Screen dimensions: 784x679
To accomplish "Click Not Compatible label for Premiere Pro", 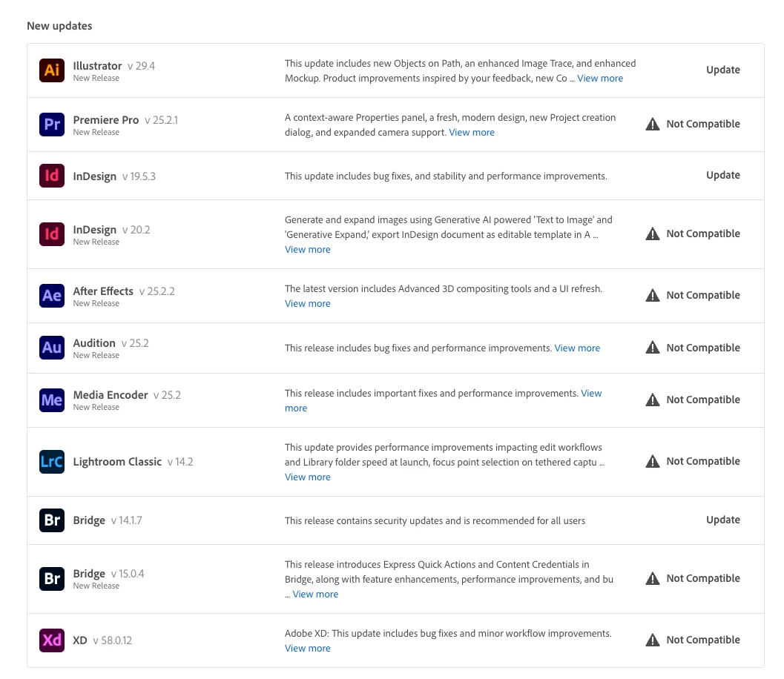I will click(x=703, y=124).
